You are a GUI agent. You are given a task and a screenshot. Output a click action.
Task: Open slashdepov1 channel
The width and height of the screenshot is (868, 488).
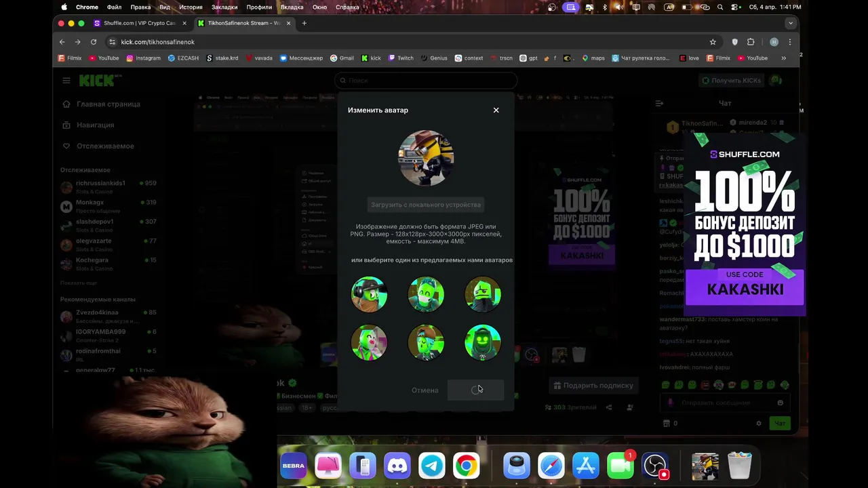click(108, 225)
